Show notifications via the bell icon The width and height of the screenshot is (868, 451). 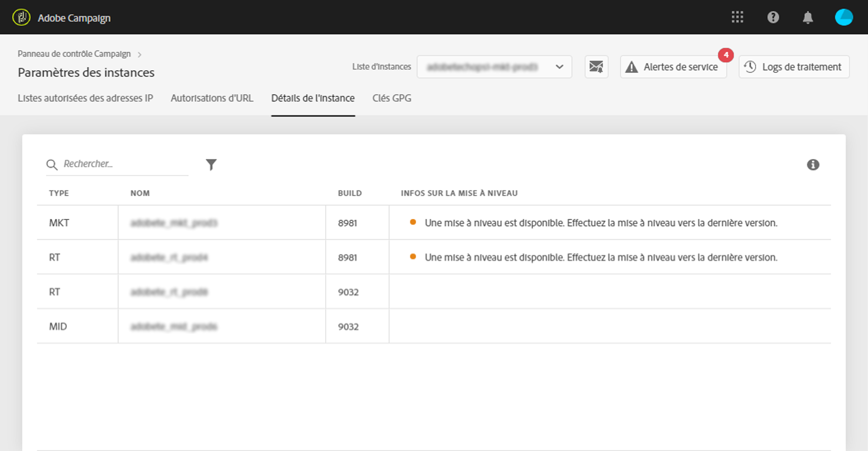click(x=808, y=18)
